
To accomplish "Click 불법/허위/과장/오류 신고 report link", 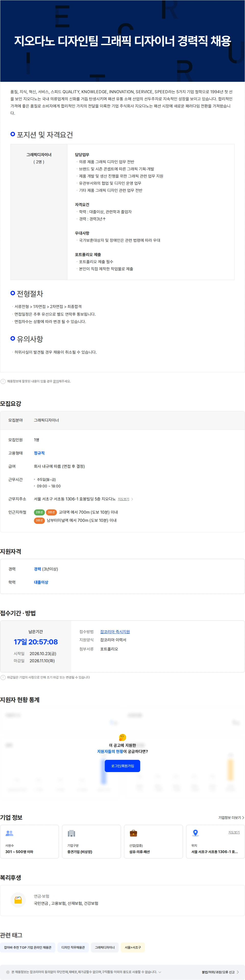I will click(x=220, y=972).
